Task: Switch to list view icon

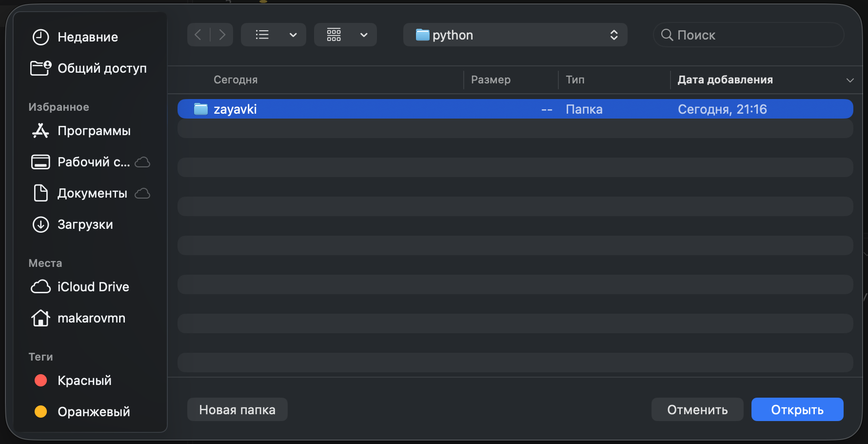Action: 262,35
